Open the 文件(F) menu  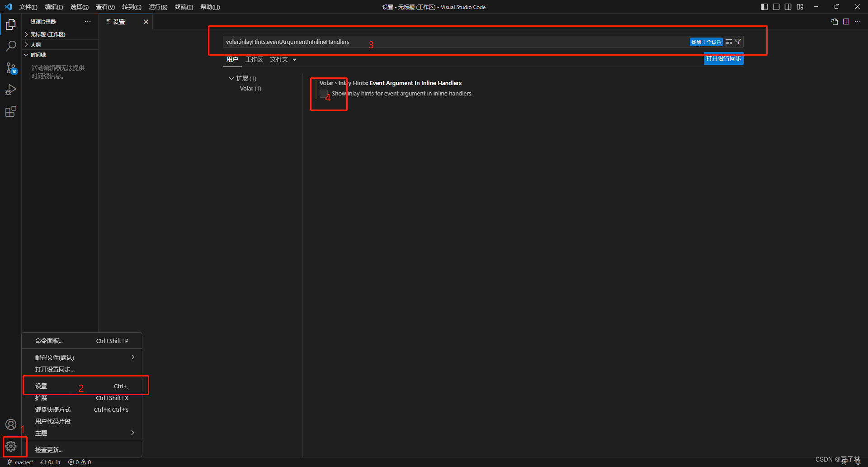[x=28, y=7]
